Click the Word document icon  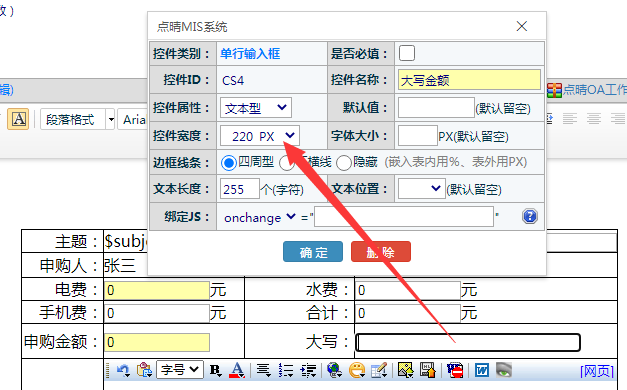point(481,370)
